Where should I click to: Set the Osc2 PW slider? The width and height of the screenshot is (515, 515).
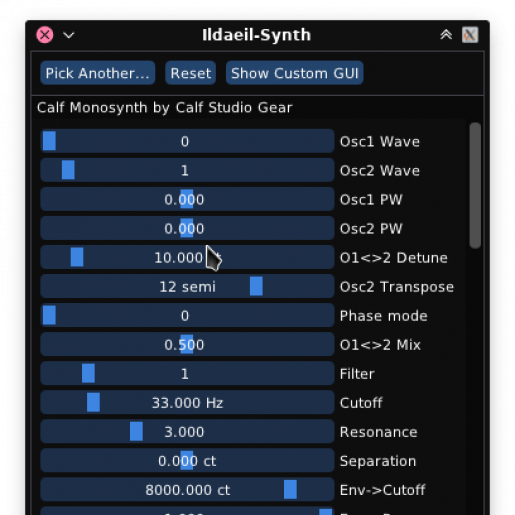click(x=187, y=228)
